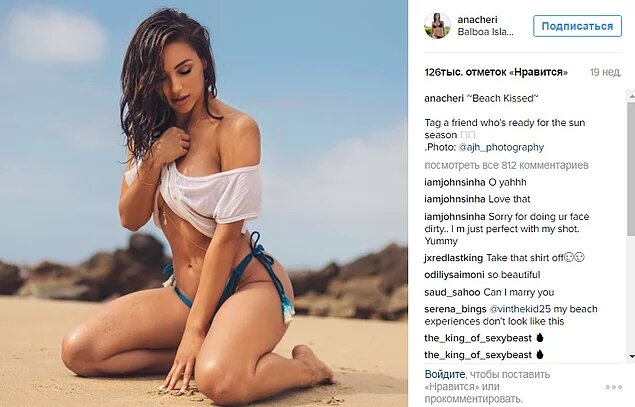635x407 pixels.
Task: Open anacheri username in the header
Action: click(477, 19)
